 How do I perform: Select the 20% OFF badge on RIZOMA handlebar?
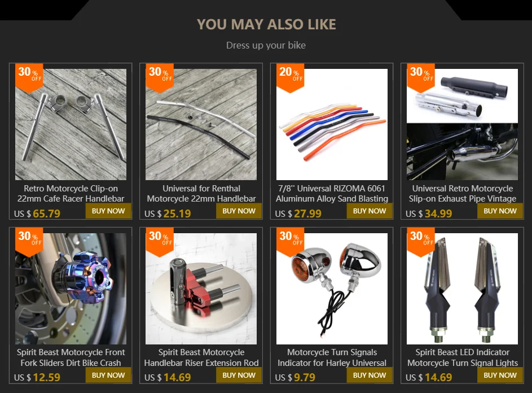point(290,77)
